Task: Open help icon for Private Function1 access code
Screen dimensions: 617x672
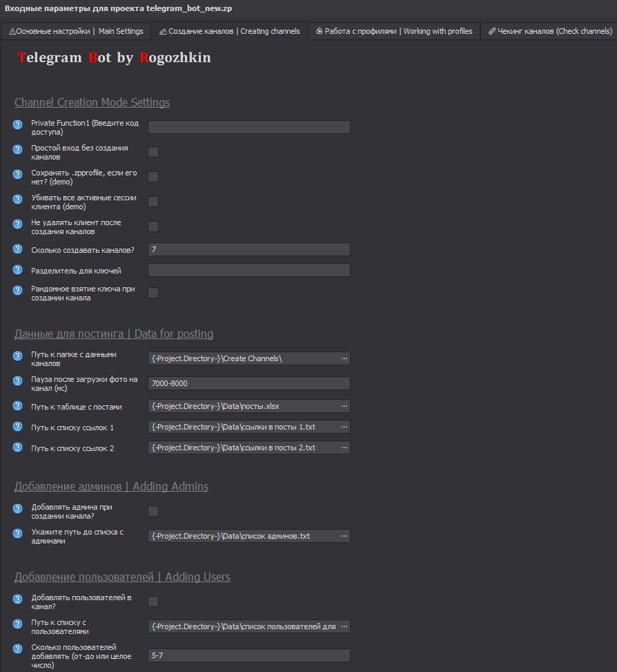Action: click(x=17, y=125)
